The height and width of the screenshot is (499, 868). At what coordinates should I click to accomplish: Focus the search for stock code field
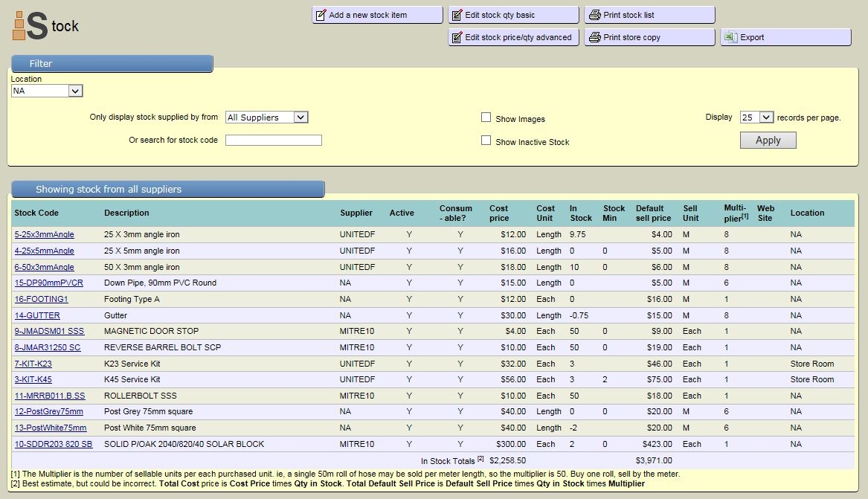click(273, 140)
